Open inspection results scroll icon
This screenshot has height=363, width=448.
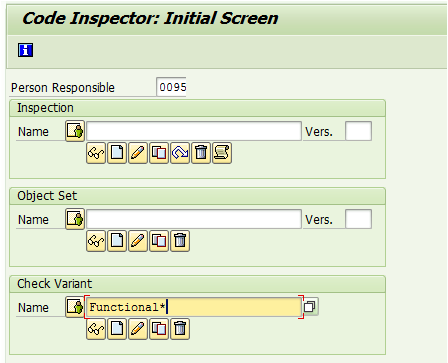[222, 153]
